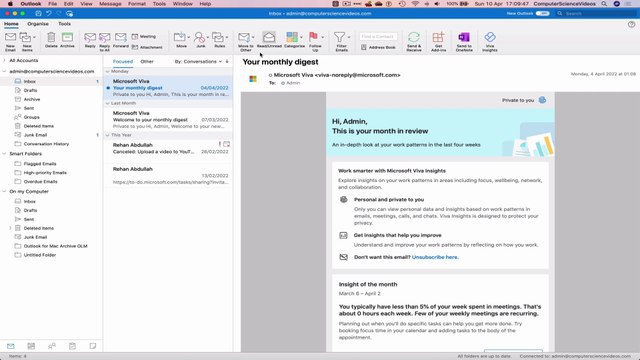Click Reply to All icon
The image size is (640, 360).
coord(104,41)
